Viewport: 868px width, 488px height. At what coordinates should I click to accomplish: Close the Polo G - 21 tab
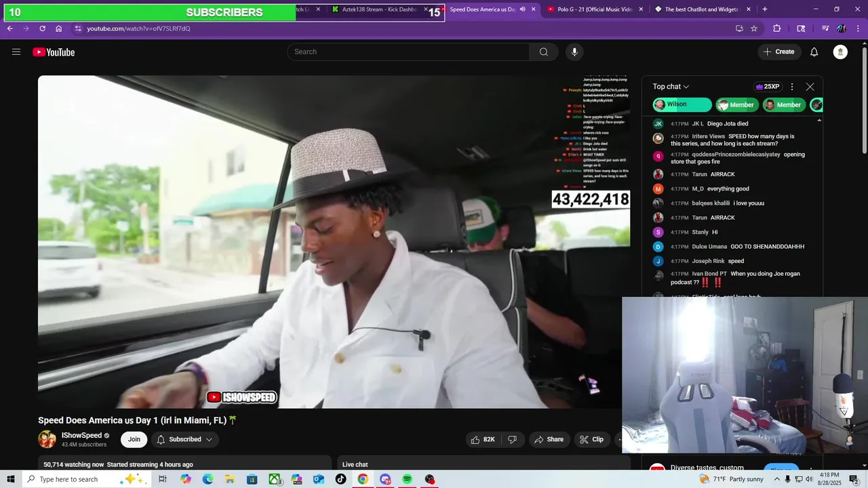(641, 9)
